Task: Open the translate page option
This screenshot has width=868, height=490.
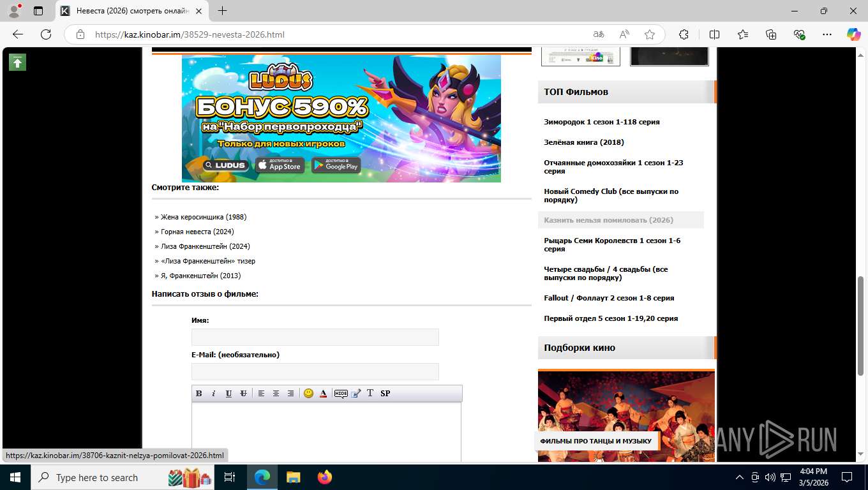Action: 598,34
